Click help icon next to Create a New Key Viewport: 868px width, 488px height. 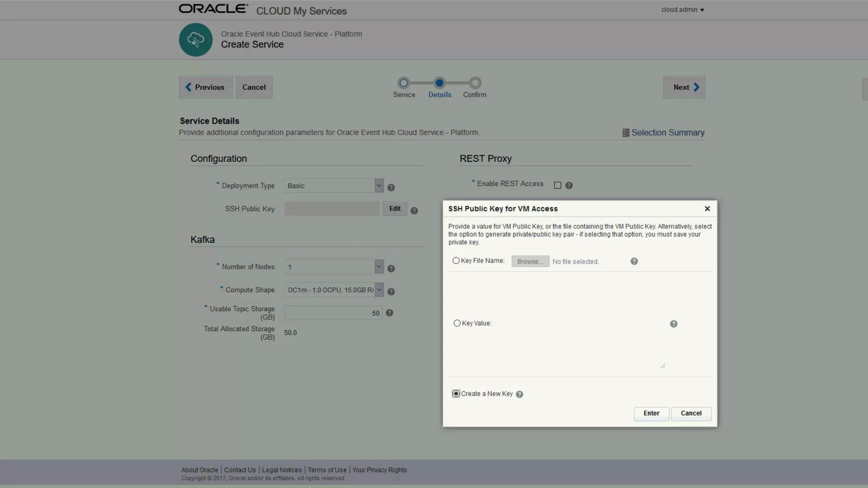tap(519, 394)
